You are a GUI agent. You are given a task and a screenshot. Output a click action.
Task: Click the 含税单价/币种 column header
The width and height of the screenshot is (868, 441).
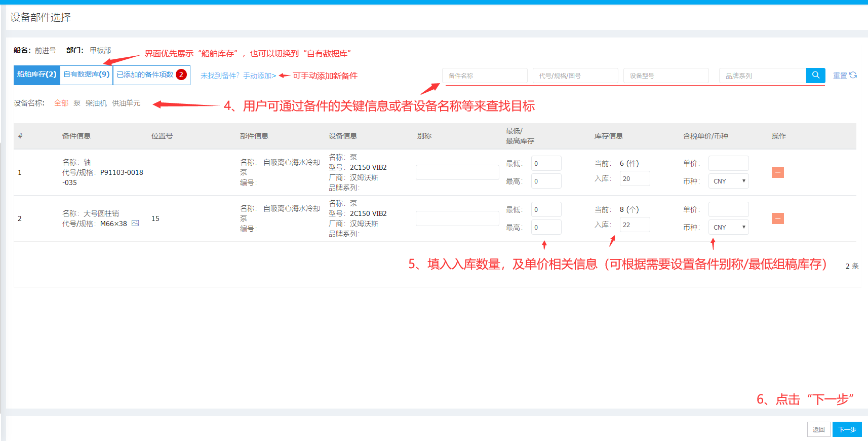705,136
